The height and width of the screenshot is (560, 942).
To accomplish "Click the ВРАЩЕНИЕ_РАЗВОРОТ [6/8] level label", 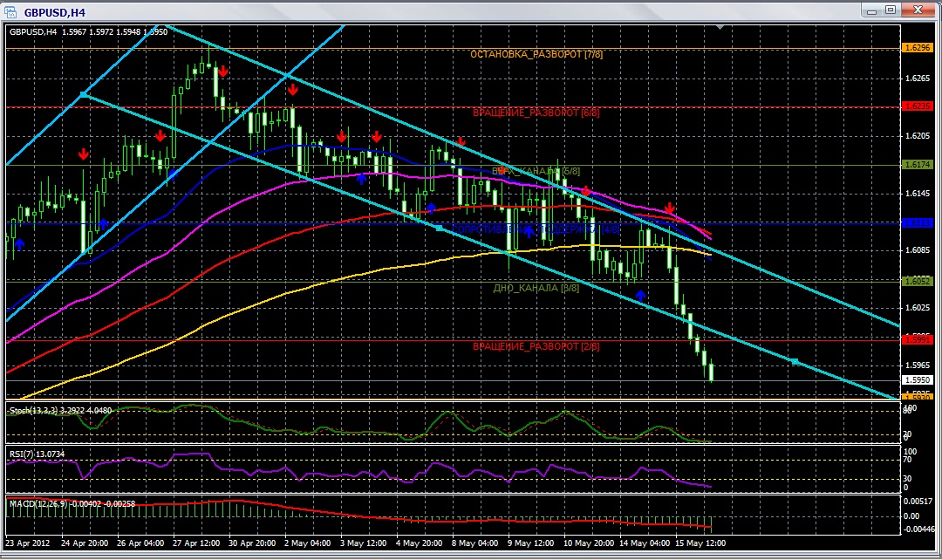I will [x=536, y=113].
